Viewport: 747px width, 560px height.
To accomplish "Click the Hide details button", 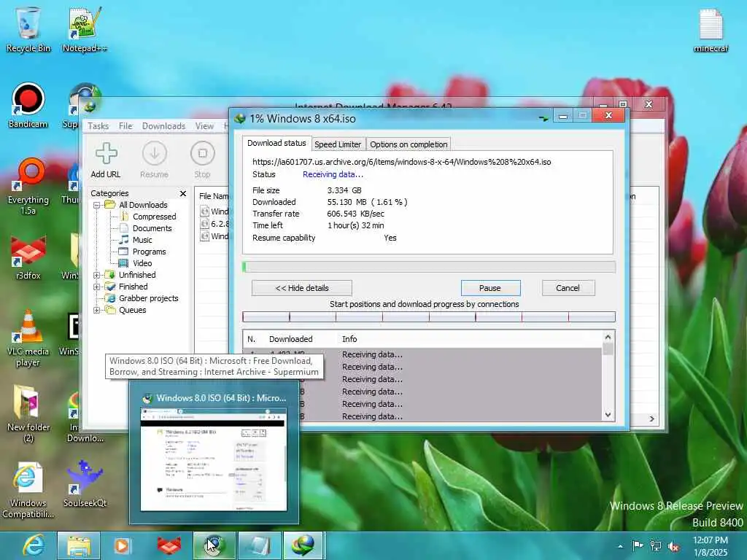I will coord(302,288).
